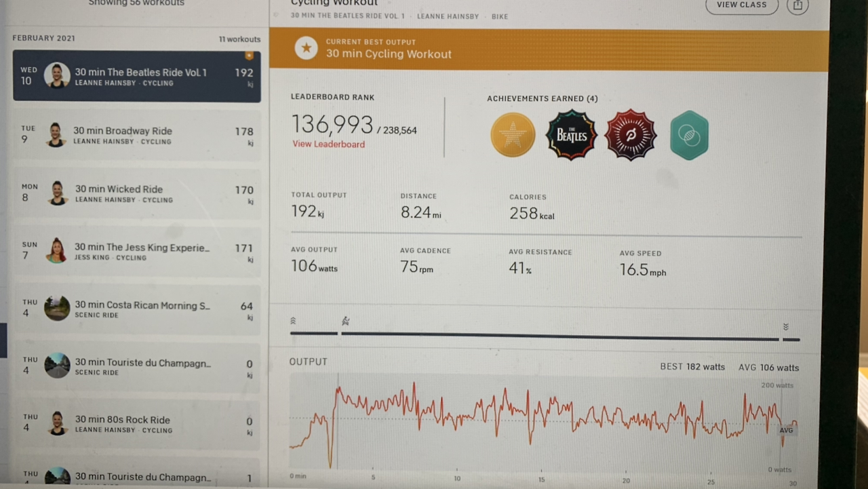Open the share icon beside View Class

798,5
